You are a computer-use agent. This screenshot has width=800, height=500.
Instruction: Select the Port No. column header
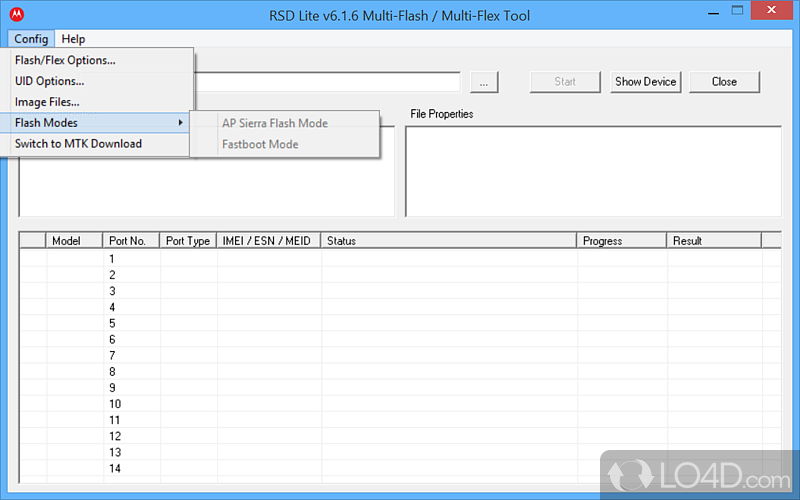[131, 241]
